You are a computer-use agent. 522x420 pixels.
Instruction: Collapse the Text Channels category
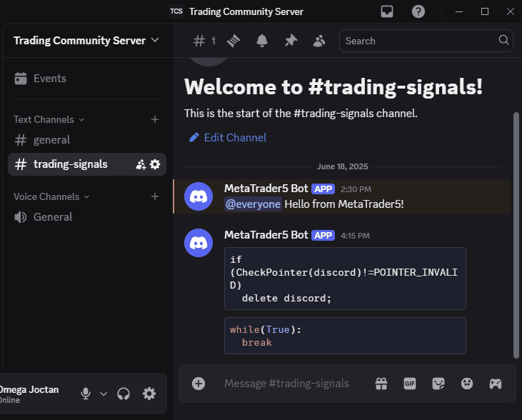click(x=49, y=119)
